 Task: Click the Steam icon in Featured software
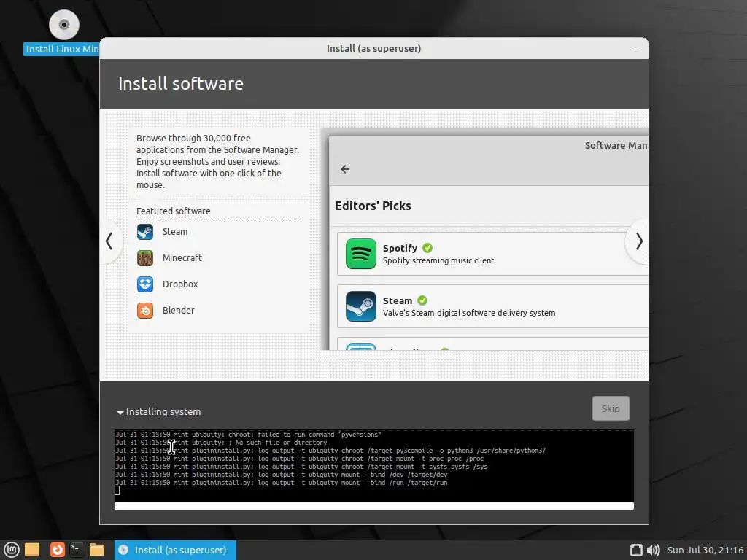click(145, 232)
